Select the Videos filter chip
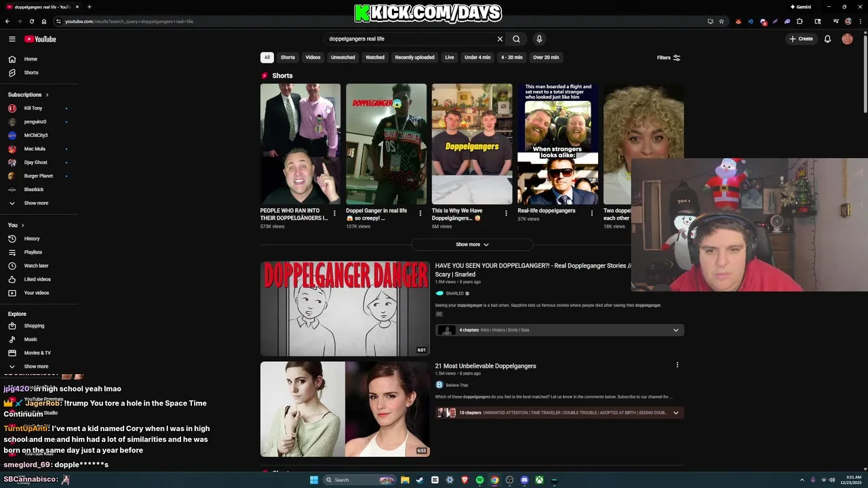Image resolution: width=868 pixels, height=488 pixels. (313, 58)
